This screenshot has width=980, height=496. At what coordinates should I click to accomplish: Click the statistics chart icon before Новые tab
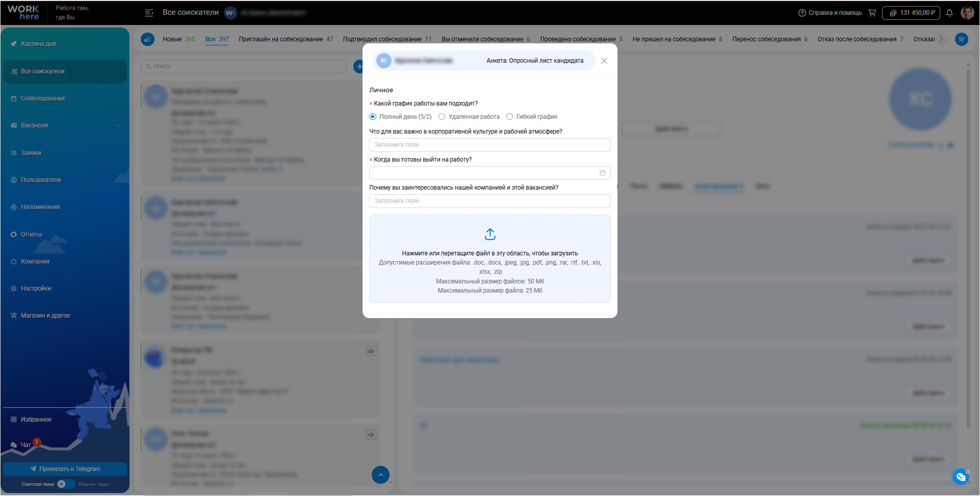[x=148, y=39]
